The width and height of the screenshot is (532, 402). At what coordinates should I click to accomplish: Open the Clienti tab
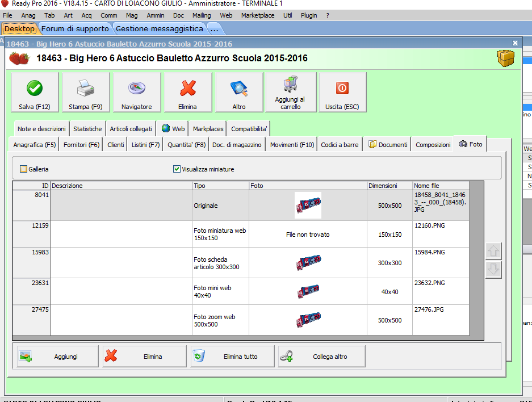pyautogui.click(x=116, y=145)
